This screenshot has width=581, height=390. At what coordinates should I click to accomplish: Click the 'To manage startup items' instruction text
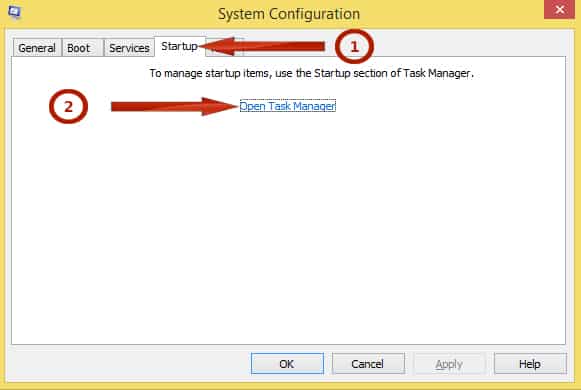[x=311, y=73]
